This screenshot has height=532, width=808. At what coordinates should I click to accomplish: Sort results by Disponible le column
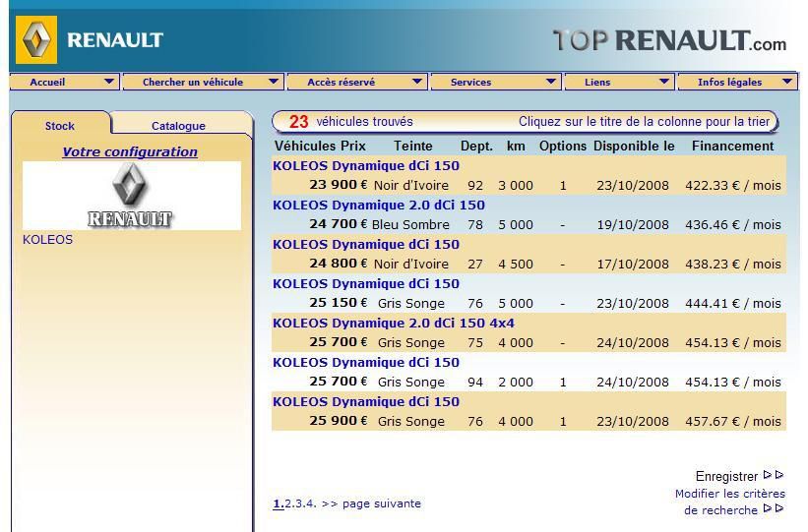634,146
